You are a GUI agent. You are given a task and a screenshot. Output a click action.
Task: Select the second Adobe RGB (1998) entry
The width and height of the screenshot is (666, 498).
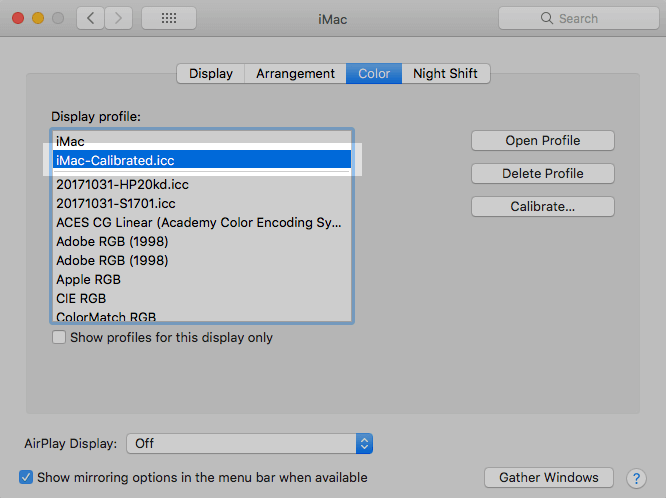point(202,260)
